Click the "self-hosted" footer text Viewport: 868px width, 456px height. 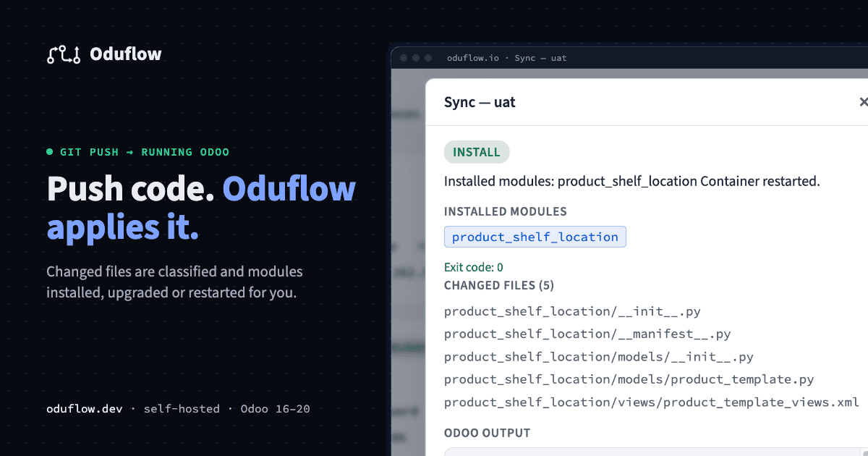(182, 409)
